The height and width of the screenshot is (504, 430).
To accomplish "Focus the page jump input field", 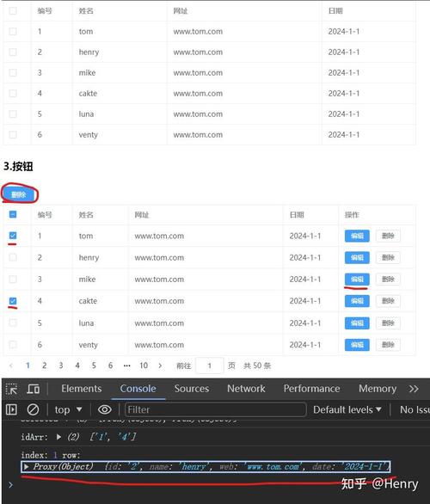I will click(210, 366).
